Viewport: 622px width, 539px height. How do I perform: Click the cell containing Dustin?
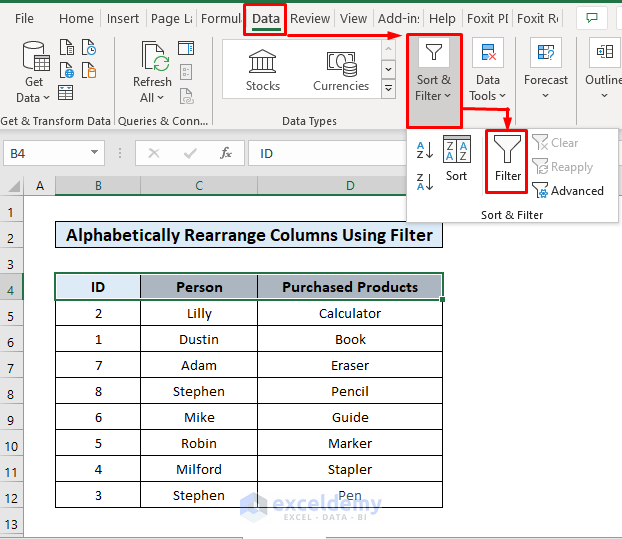tap(199, 339)
